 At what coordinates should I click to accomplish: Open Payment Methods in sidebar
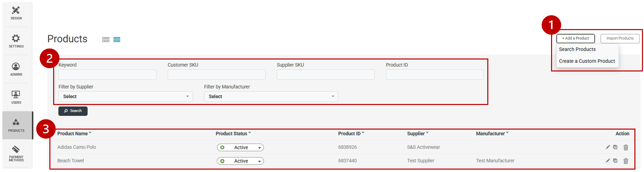(x=16, y=154)
